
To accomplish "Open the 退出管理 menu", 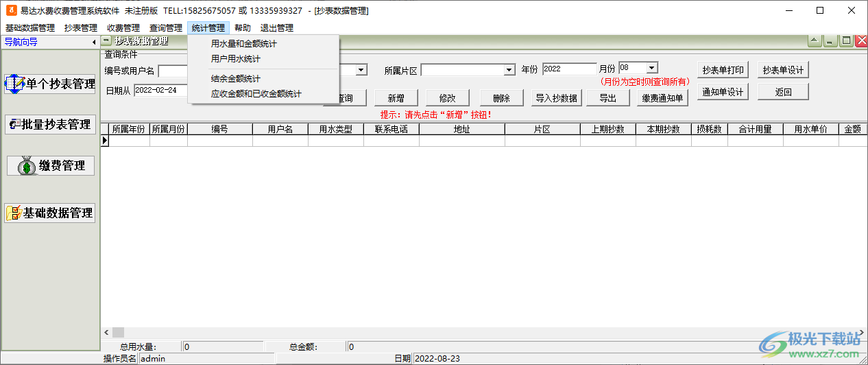I will (277, 28).
